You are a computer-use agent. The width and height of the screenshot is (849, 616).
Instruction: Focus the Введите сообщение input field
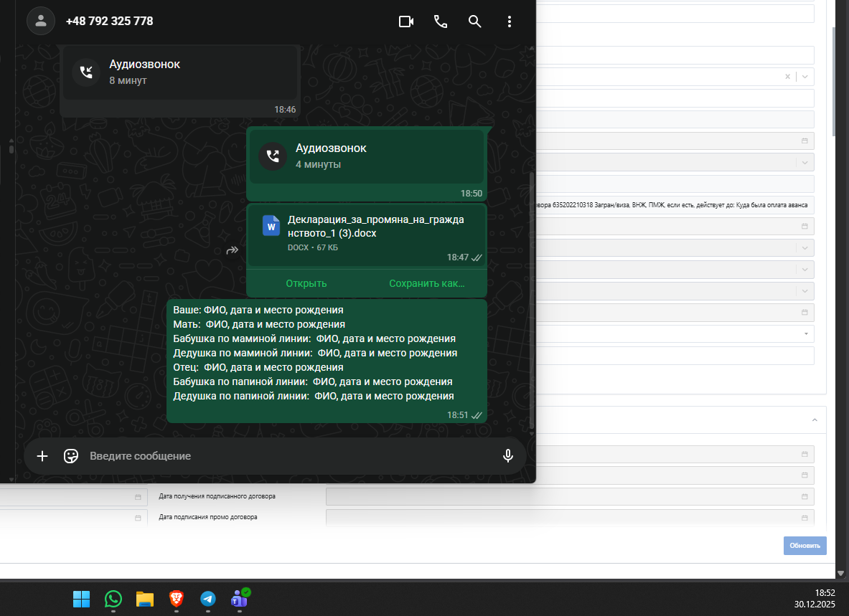pyautogui.click(x=290, y=456)
